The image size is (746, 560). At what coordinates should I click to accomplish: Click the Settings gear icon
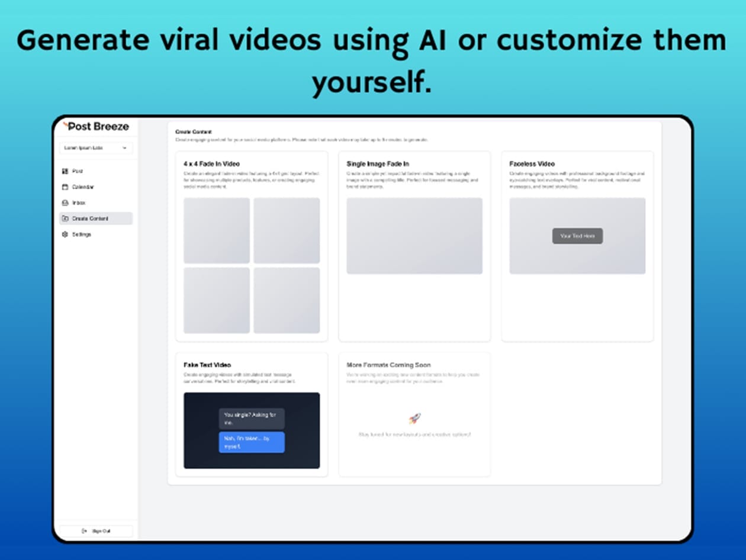coord(65,234)
